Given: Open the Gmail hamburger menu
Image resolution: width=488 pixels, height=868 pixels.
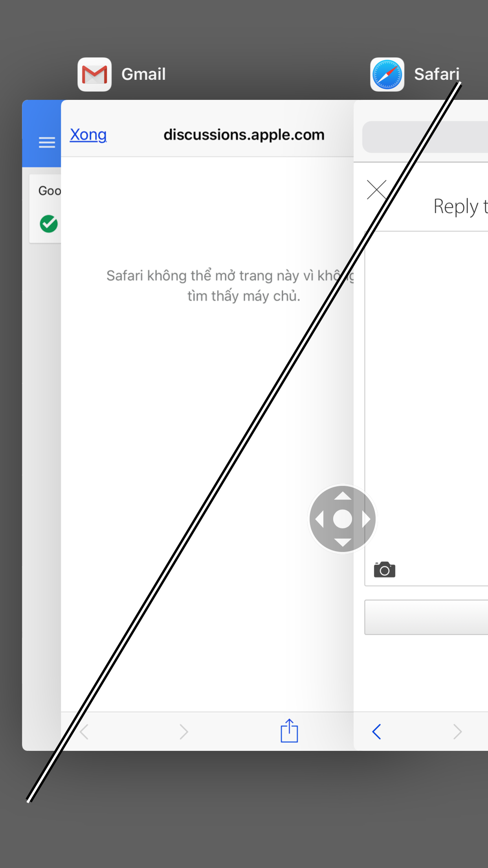Looking at the screenshot, I should (47, 142).
